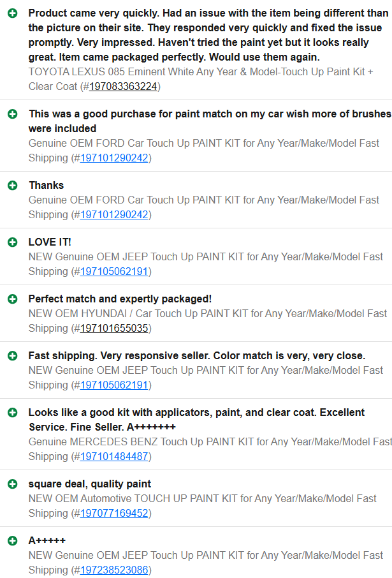Click the plus icon beside "Fast shipping. Very responsive seller"

[x=12, y=356]
